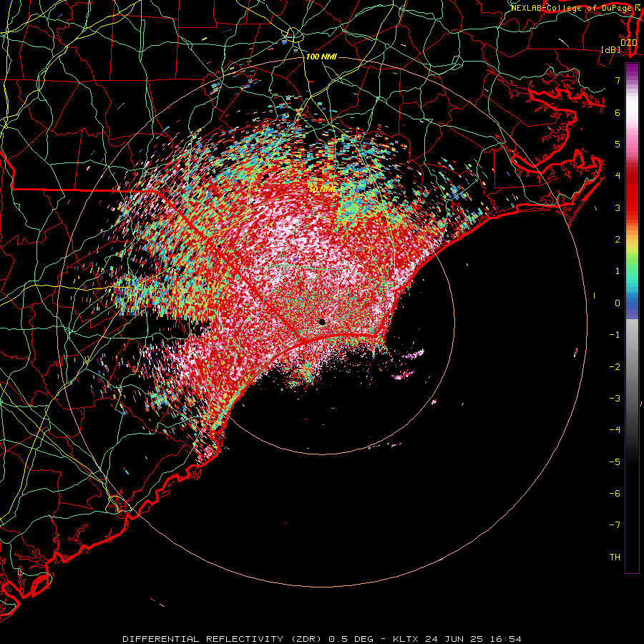The image size is (644, 644).
Task: Click the 6 tick label on the scale
Action: 618,112
